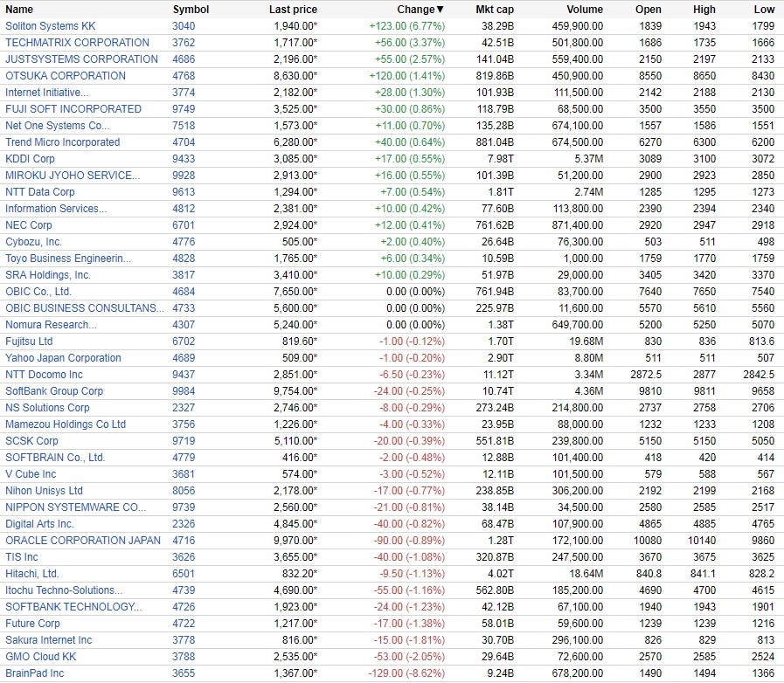The image size is (784, 683).
Task: Open SoftBank Group Corp link
Action: point(54,390)
